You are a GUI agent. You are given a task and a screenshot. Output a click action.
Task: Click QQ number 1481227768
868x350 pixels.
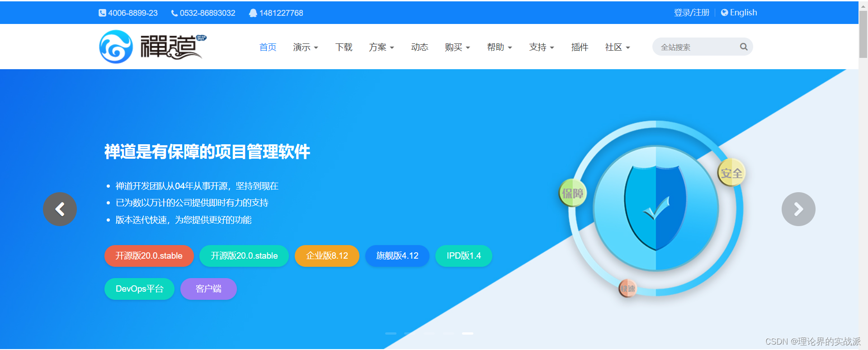[x=281, y=13]
